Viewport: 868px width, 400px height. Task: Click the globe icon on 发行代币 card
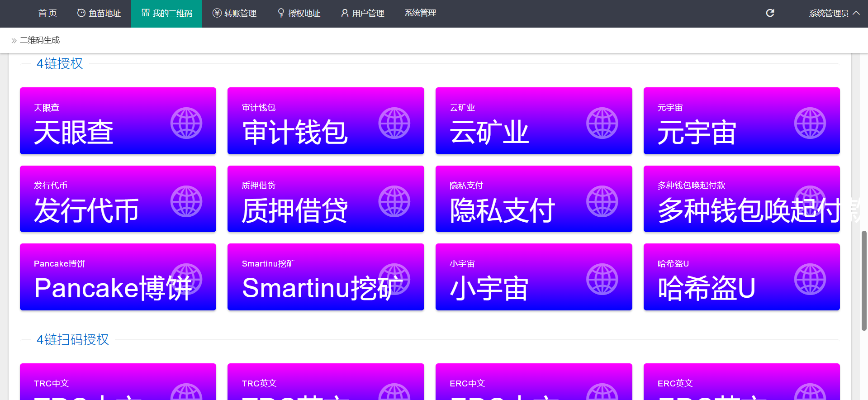[186, 201]
